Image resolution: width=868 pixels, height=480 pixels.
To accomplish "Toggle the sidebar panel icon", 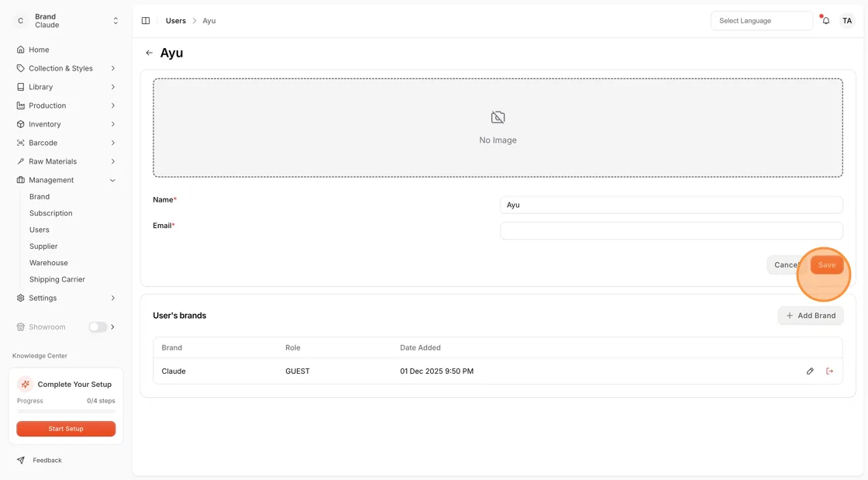I will click(146, 20).
